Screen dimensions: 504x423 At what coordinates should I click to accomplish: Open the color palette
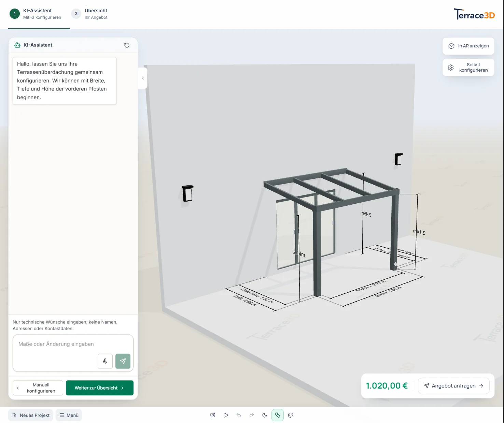[x=291, y=415]
